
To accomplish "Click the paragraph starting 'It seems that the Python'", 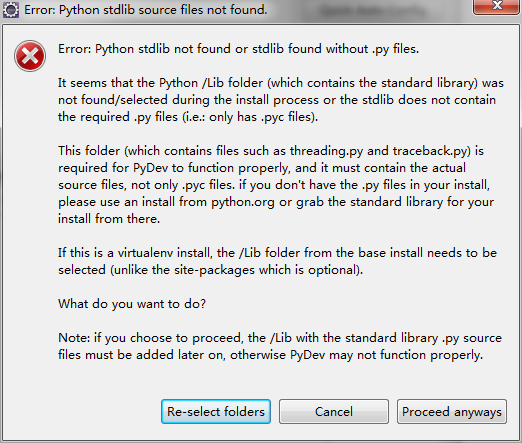I will click(x=281, y=100).
